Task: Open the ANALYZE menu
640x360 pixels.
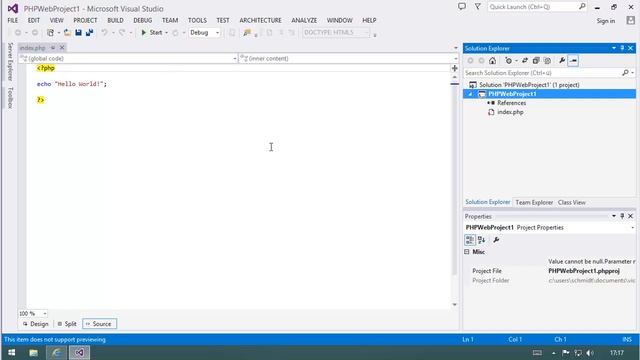Action: (x=304, y=20)
